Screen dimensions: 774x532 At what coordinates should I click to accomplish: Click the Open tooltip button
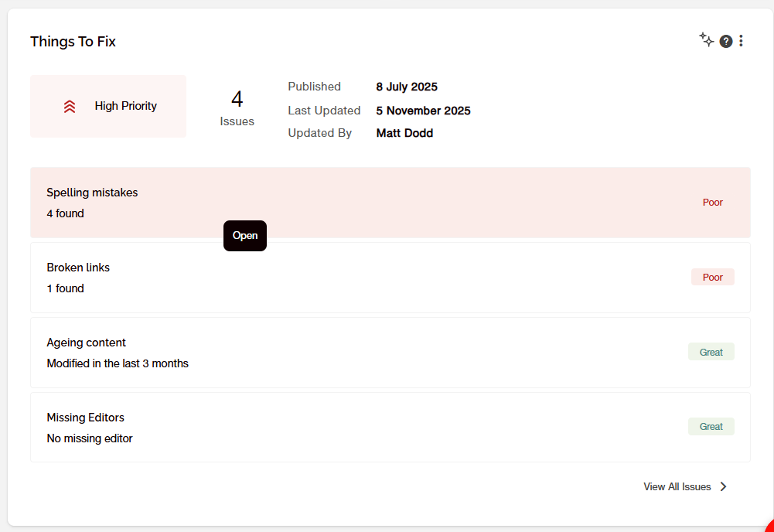[245, 236]
